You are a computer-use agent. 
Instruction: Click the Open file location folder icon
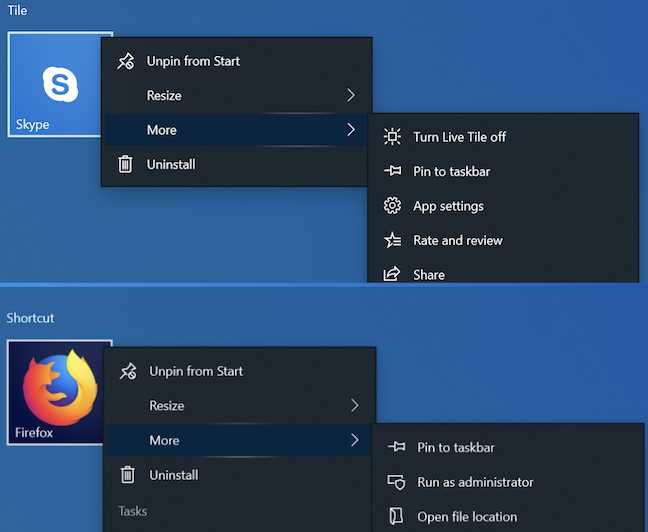(396, 516)
